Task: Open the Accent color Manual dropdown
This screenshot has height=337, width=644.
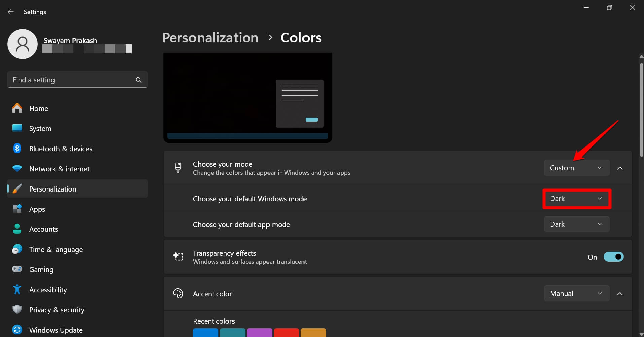Action: (x=576, y=293)
